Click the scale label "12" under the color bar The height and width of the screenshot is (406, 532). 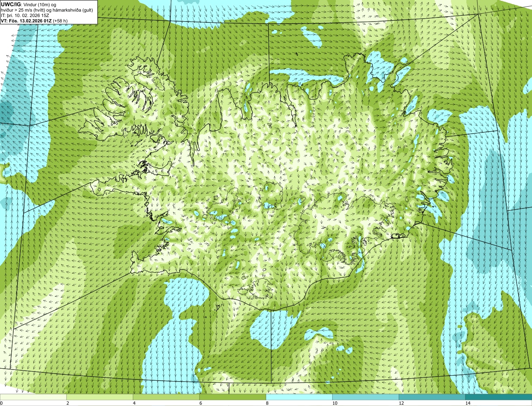click(401, 403)
